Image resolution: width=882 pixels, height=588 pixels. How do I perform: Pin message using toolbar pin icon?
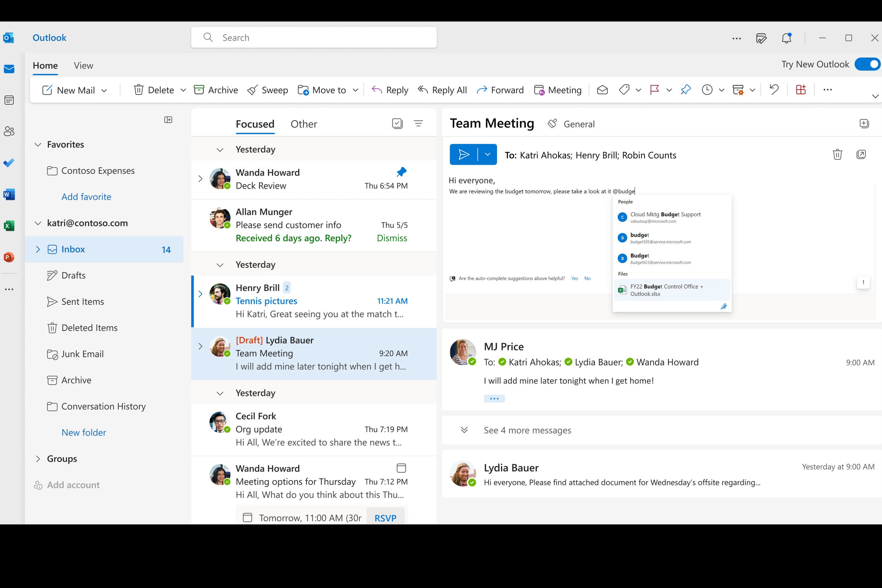(685, 90)
